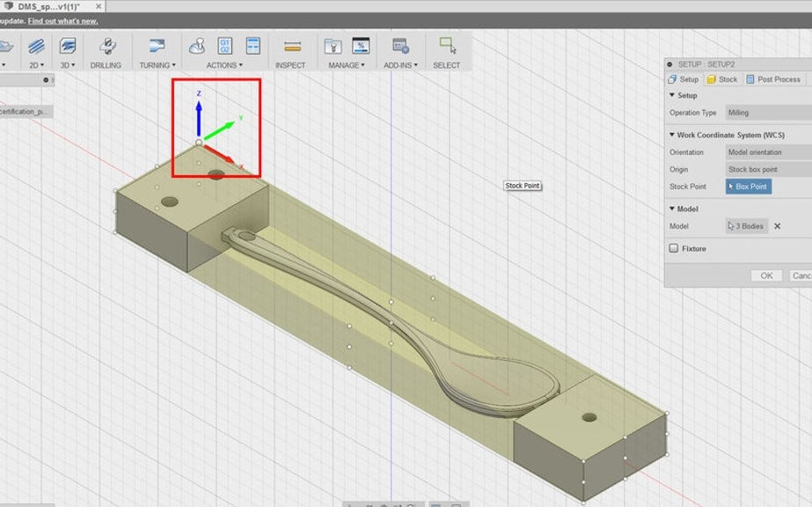Select the Drilling tool
Screen dimensions: 812x507
(x=106, y=48)
